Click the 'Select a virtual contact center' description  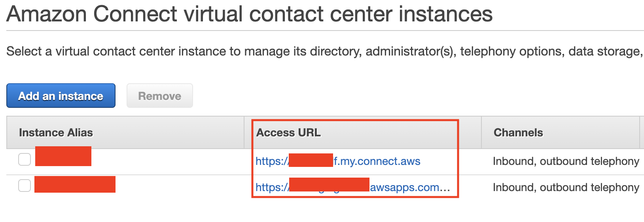point(325,51)
